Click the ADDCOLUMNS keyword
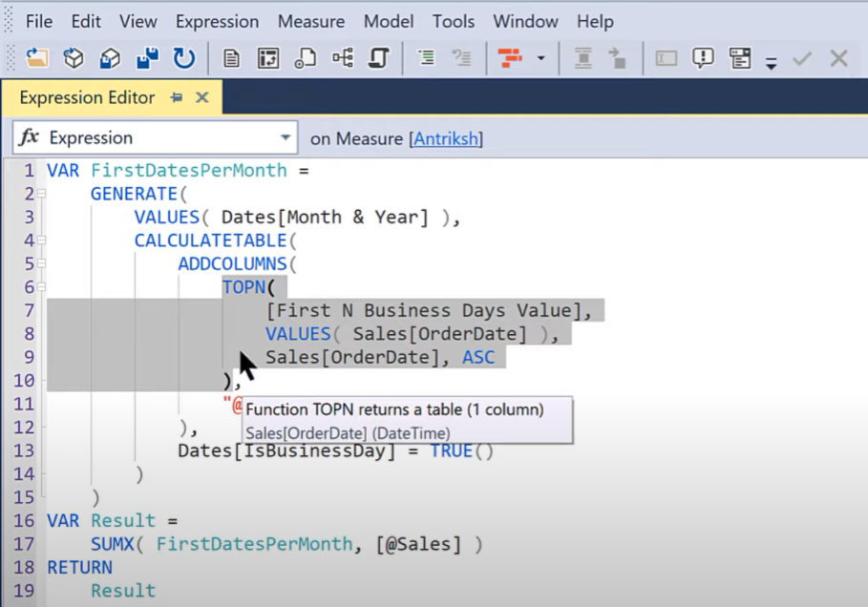 coord(232,263)
